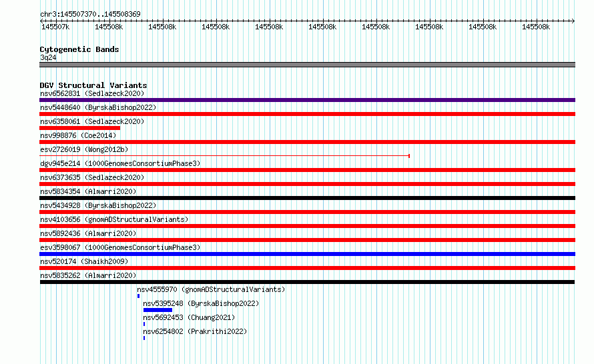Click the blue esv3598067 variant bar
Image resolution: width=594 pixels, height=364 pixels.
pyautogui.click(x=307, y=254)
